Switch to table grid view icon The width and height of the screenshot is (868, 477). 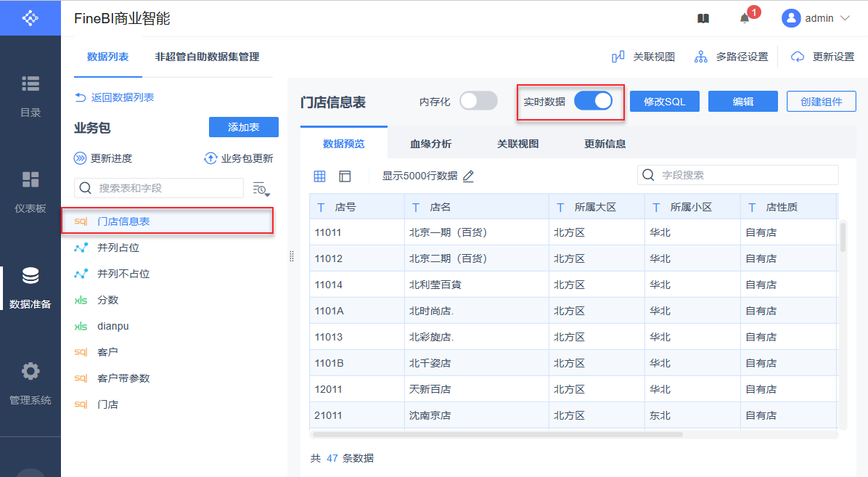coord(320,176)
